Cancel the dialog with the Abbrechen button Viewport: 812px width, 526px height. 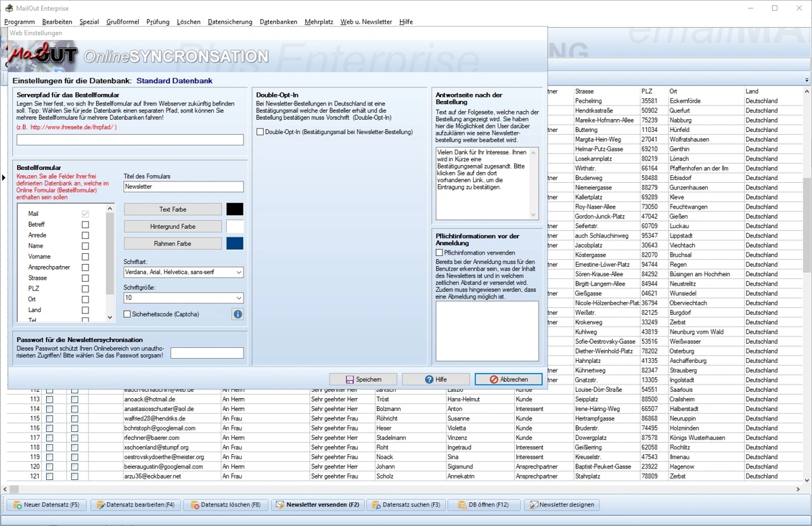point(508,380)
